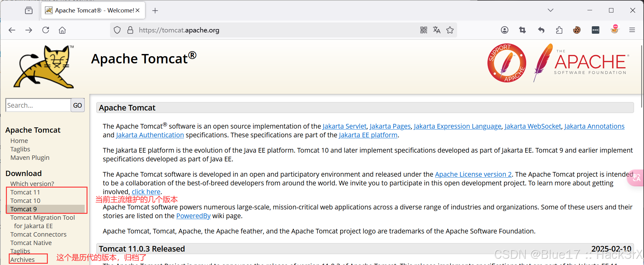This screenshot has height=265, width=644.
Task: Select the Apache Tomcat Welcome tab
Action: (x=93, y=10)
